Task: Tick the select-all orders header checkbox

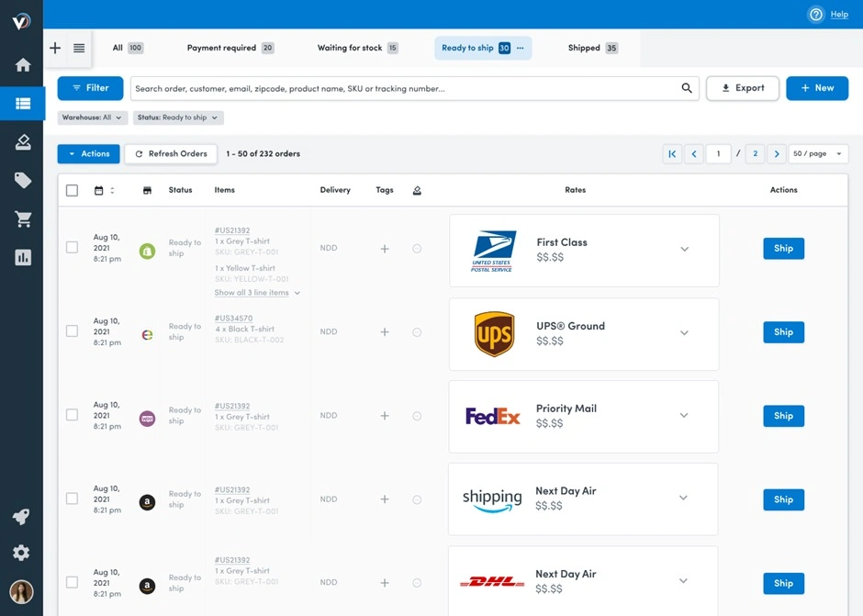Action: [x=73, y=190]
